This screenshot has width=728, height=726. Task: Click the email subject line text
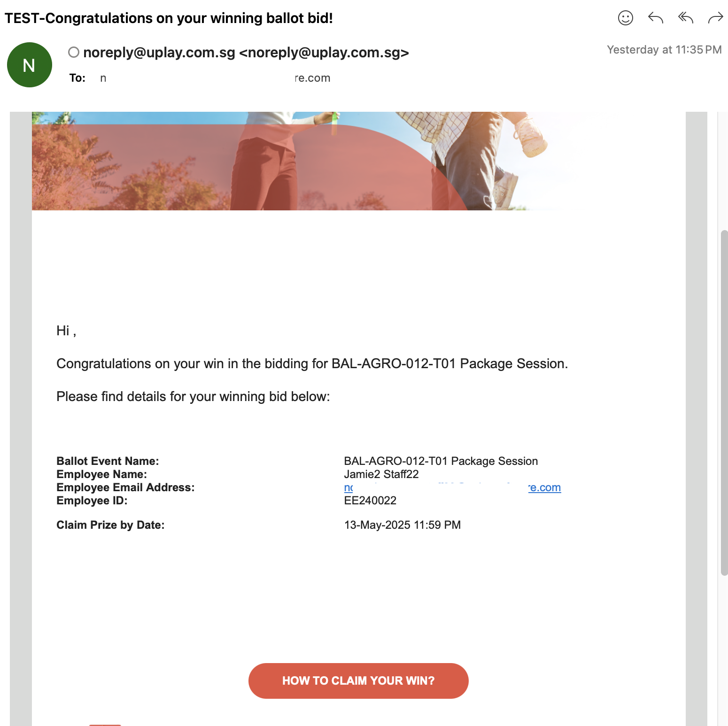[x=169, y=18]
